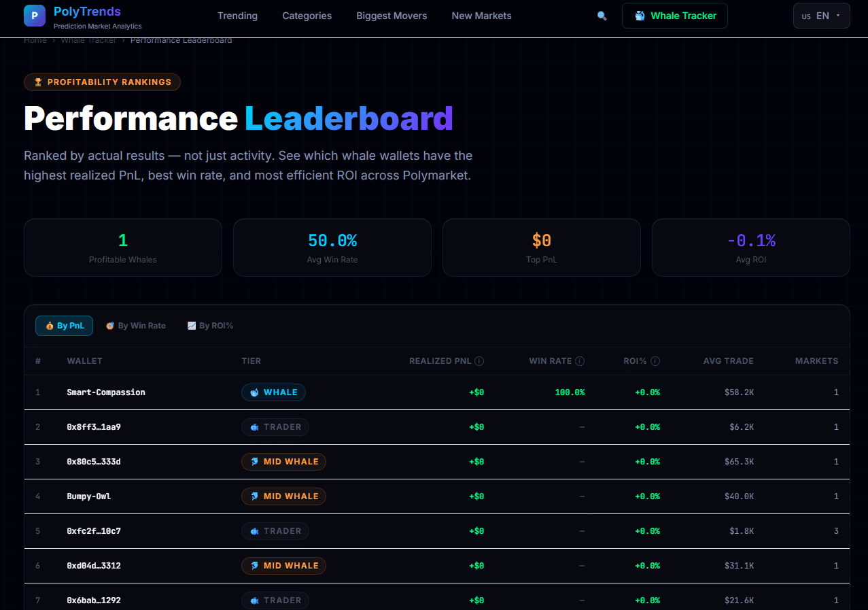Open Whale Tracker from the header button
The height and width of the screenshot is (610, 868).
tap(674, 15)
